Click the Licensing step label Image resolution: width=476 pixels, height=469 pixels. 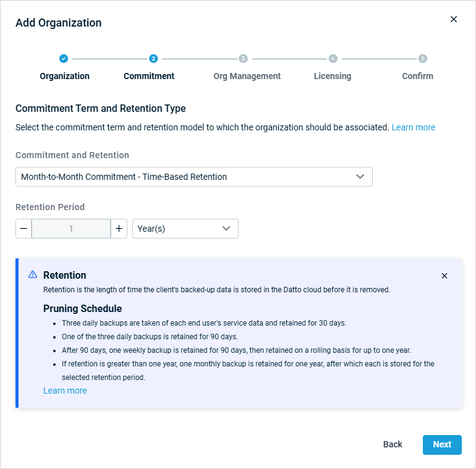click(x=332, y=76)
